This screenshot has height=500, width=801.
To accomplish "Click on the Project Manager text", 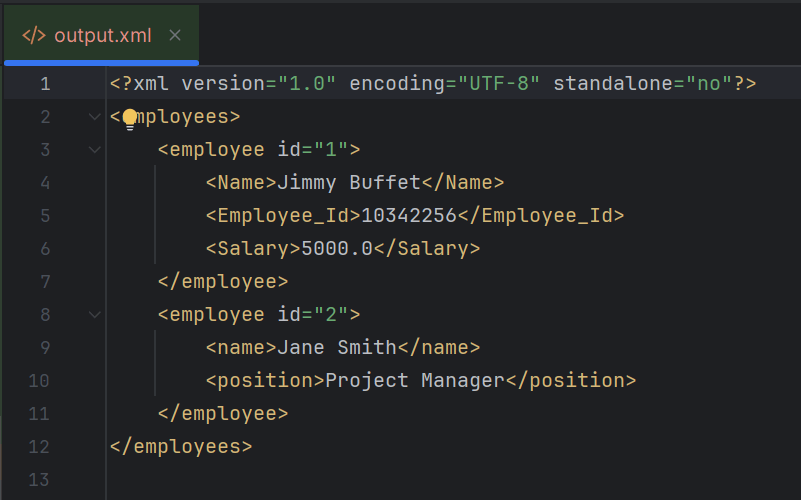I will coord(414,381).
